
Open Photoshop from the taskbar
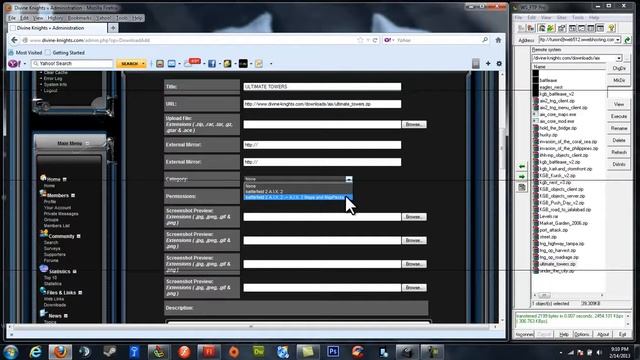333,352
